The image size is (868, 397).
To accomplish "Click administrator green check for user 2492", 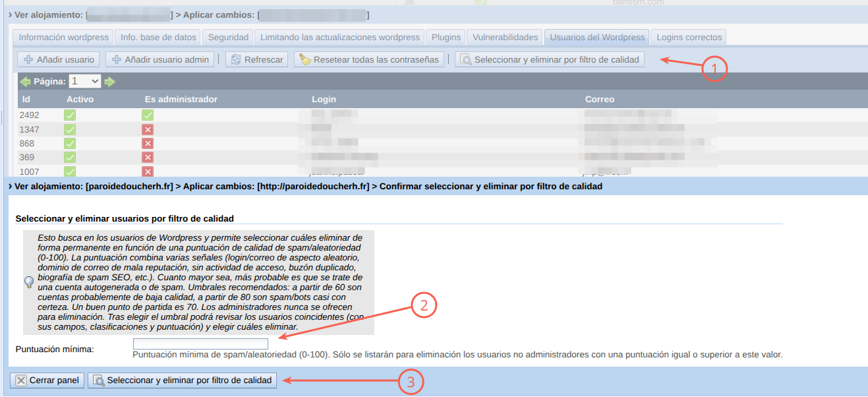I will pos(148,115).
